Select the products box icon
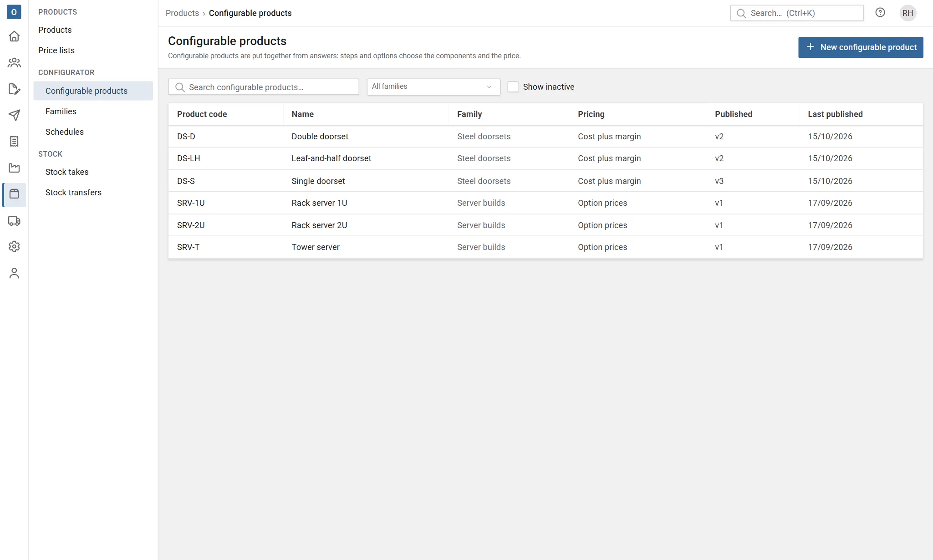 (x=14, y=194)
